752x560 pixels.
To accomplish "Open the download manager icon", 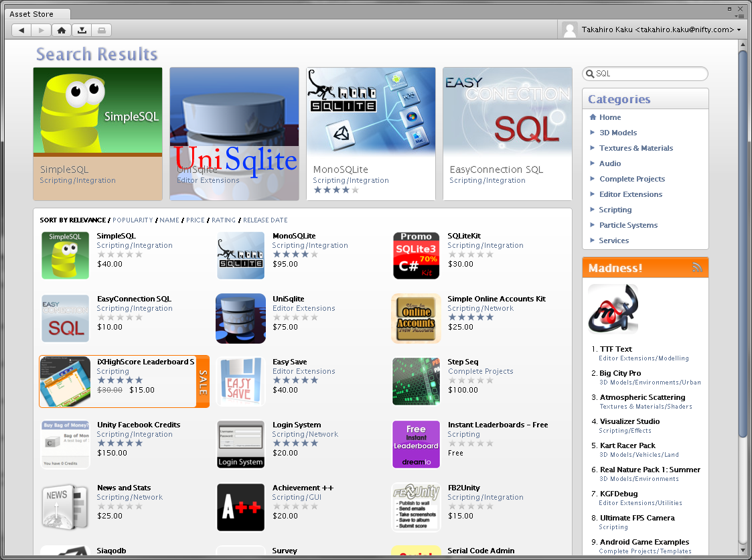I will (82, 30).
